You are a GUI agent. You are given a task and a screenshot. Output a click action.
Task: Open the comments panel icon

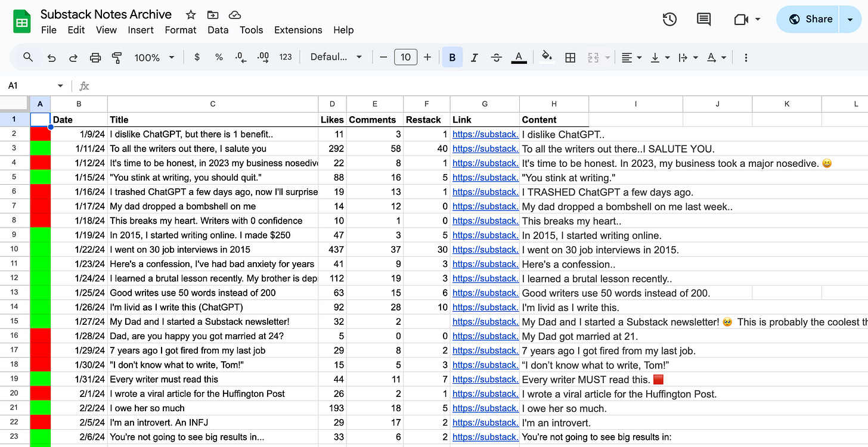pos(704,20)
